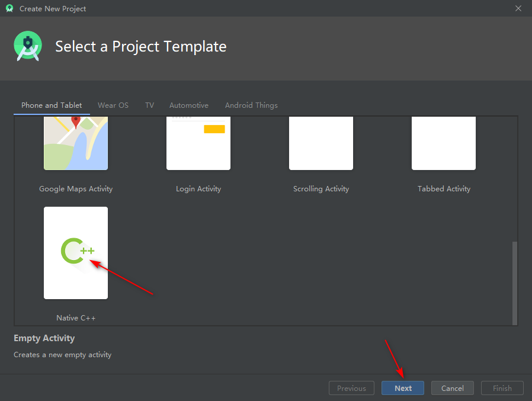Click the Android Studio title bar icon
Screen dimensions: 532x401
pos(9,8)
